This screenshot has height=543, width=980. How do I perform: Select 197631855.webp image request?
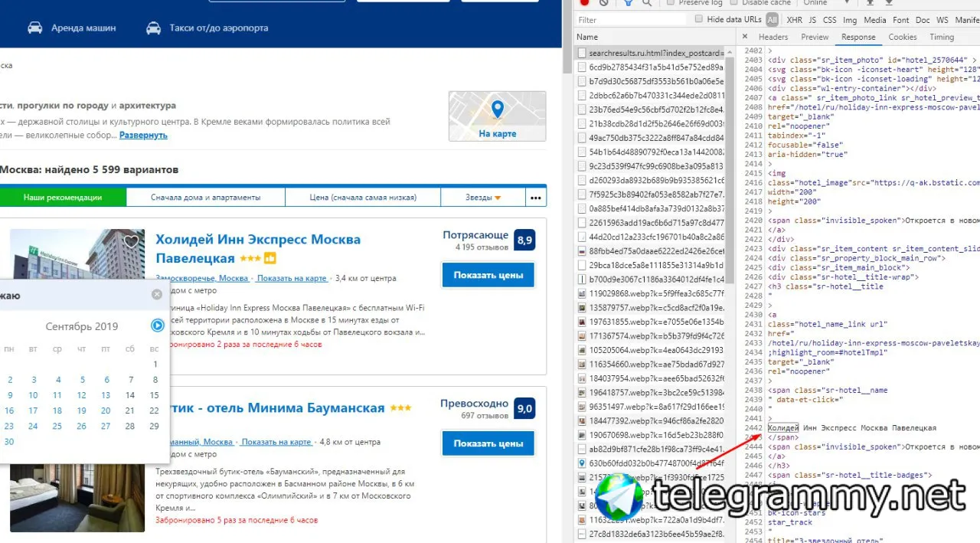tap(650, 322)
